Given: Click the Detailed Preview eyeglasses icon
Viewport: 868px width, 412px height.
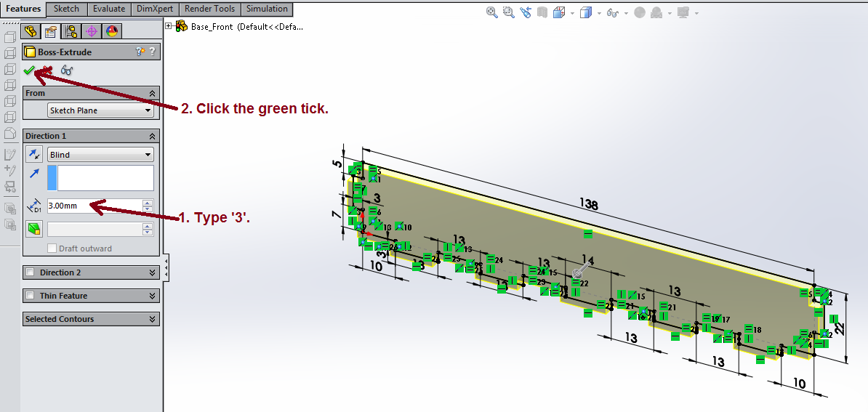Looking at the screenshot, I should [x=67, y=70].
